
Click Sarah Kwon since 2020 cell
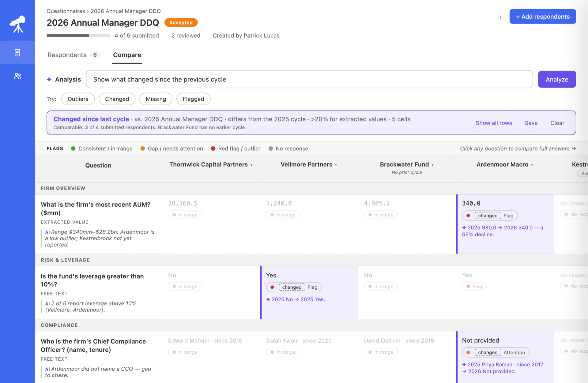point(299,340)
